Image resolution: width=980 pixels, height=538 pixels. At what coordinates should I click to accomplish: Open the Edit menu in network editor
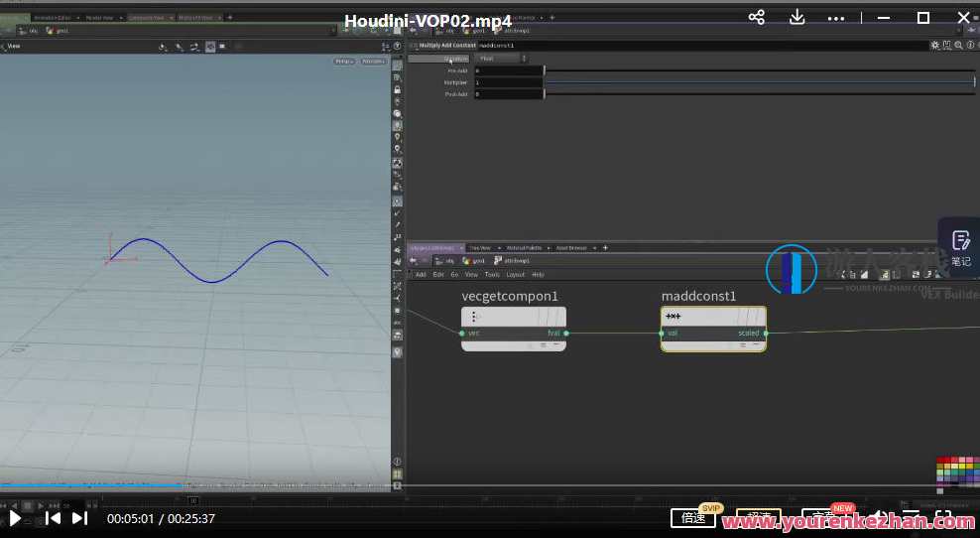438,275
